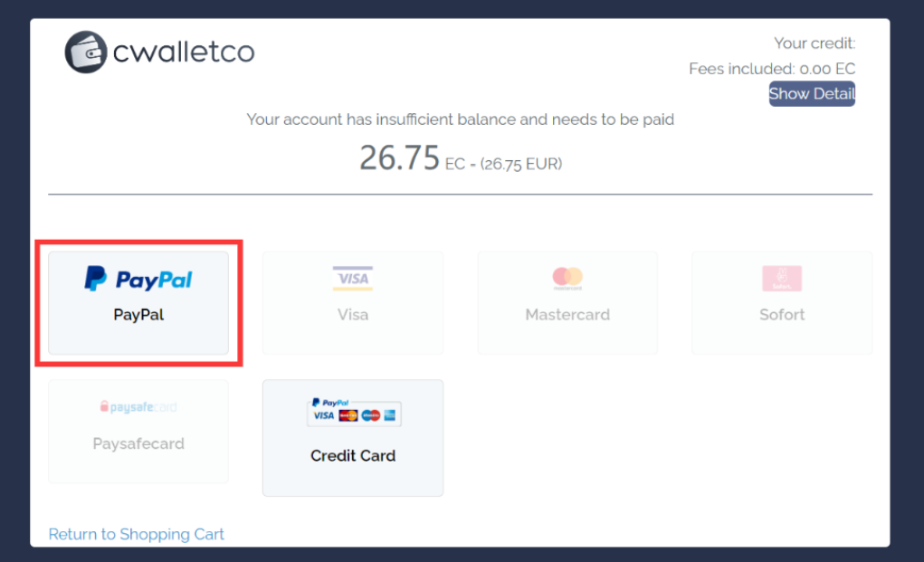The height and width of the screenshot is (562, 924).
Task: Choose the Visa payment option label
Action: point(353,315)
